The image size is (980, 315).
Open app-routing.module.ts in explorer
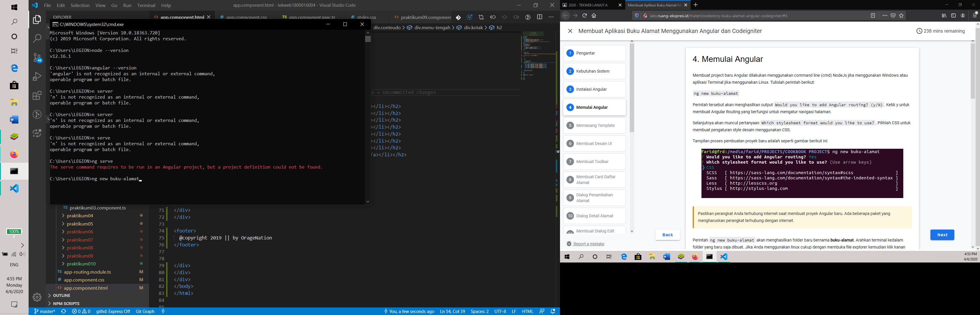coord(87,272)
